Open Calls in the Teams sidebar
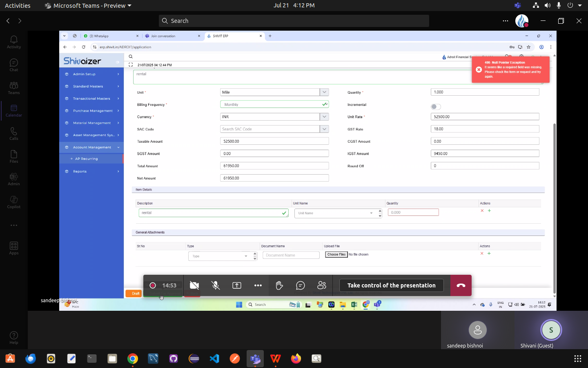The image size is (588, 368). click(x=13, y=133)
